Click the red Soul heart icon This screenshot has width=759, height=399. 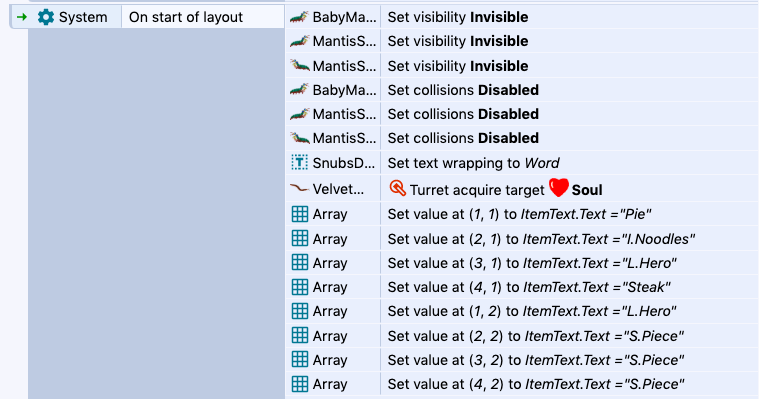point(558,187)
